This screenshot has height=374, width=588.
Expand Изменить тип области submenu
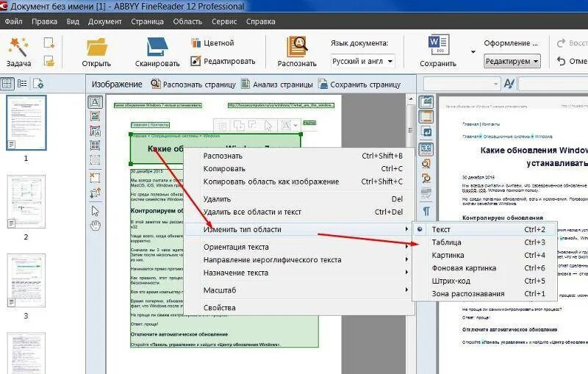[298, 229]
